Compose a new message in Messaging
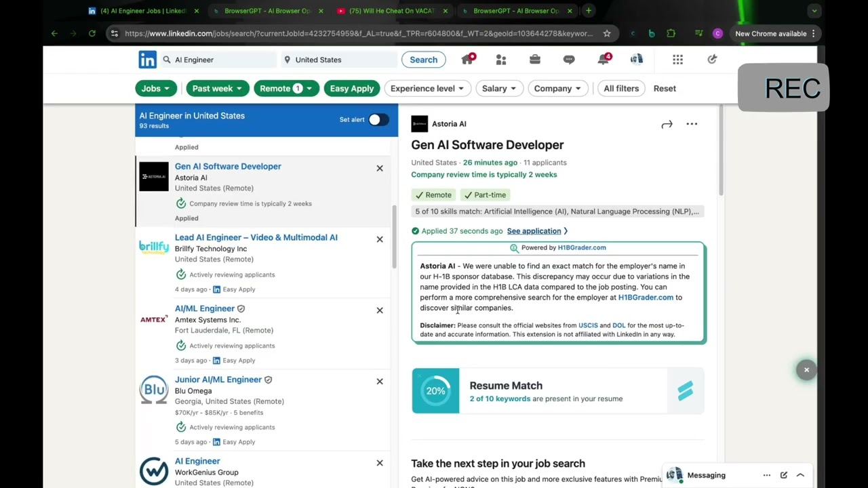The height and width of the screenshot is (488, 868). [x=784, y=475]
